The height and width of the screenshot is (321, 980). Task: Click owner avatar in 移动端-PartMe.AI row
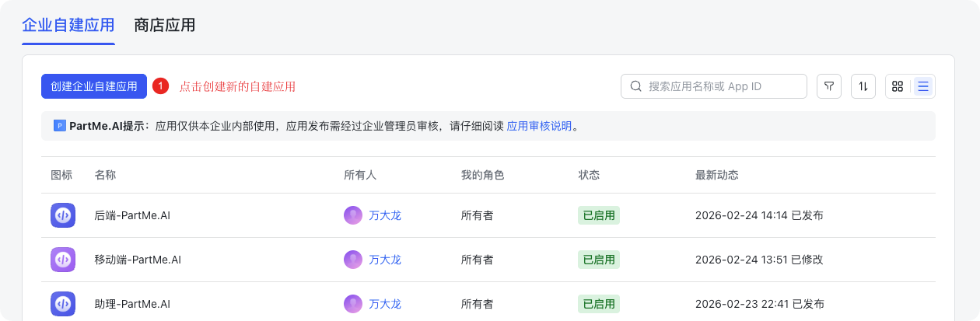coord(353,260)
